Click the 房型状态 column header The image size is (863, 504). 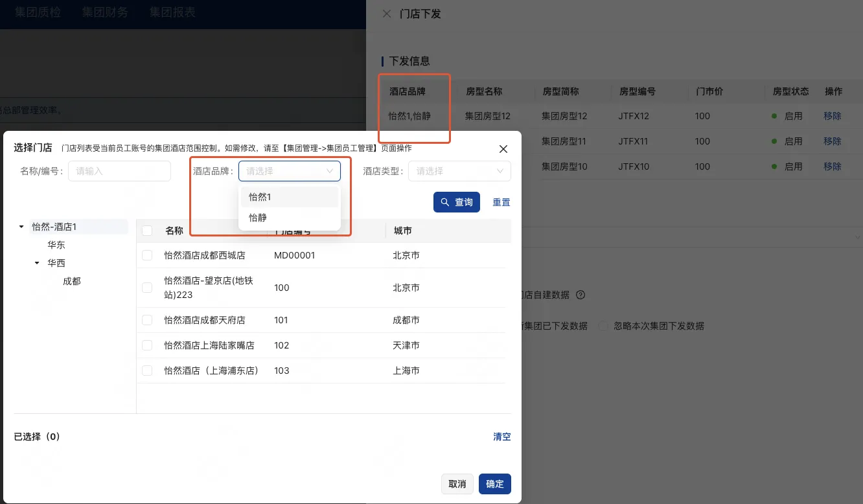(x=791, y=91)
